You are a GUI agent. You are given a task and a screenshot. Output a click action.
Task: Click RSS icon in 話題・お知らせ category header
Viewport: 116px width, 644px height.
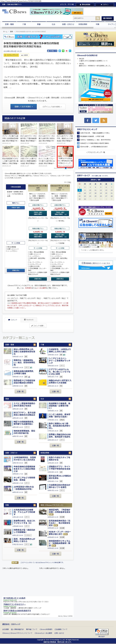[x=35, y=452]
